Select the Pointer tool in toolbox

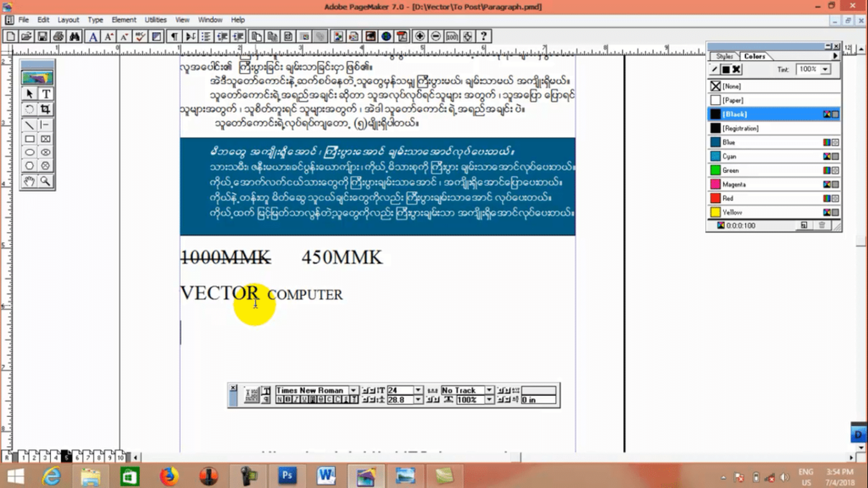tap(30, 93)
